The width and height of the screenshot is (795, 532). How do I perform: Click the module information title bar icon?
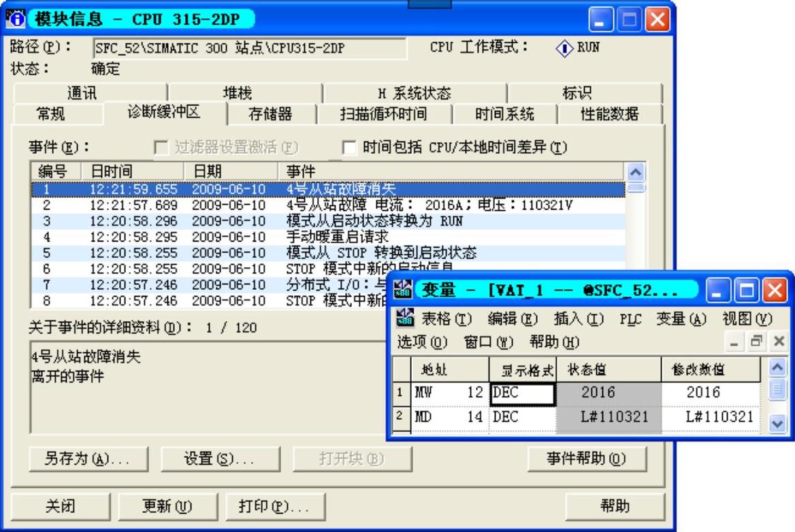tap(16, 19)
